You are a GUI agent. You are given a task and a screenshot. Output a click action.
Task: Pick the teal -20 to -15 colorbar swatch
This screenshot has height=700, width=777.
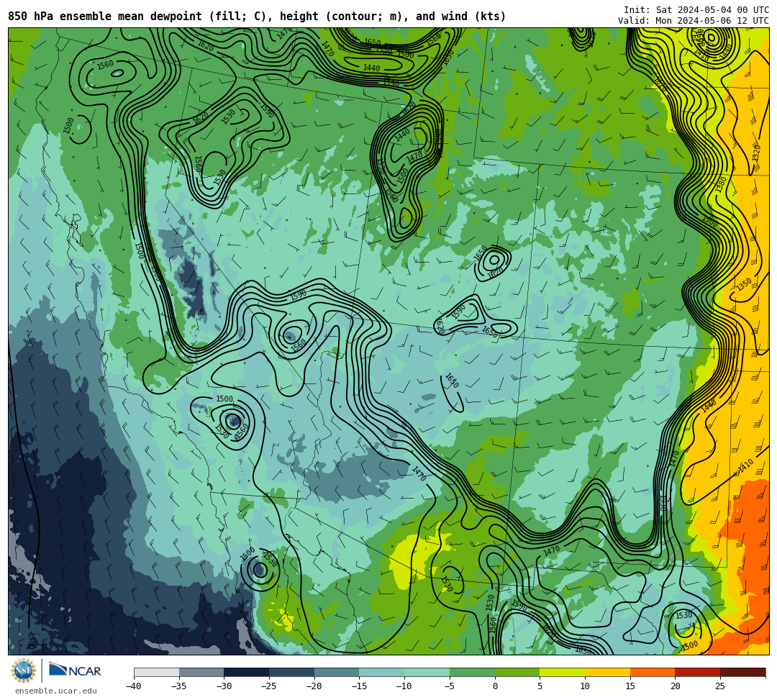337,672
